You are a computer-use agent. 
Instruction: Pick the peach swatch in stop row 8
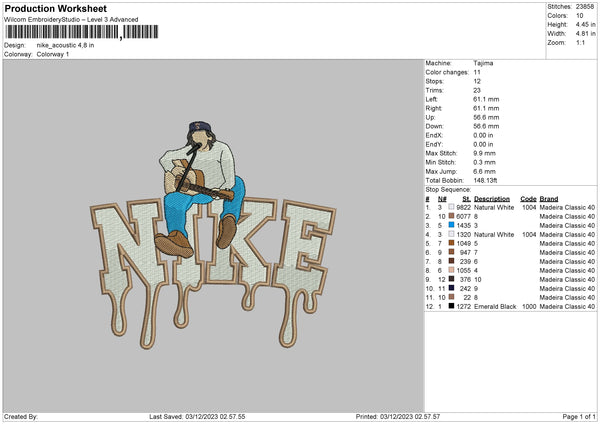tap(451, 270)
